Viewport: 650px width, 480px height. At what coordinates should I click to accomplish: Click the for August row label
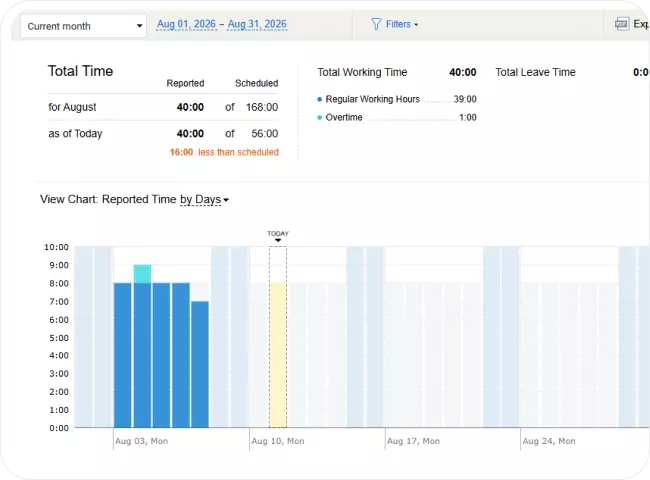point(72,107)
